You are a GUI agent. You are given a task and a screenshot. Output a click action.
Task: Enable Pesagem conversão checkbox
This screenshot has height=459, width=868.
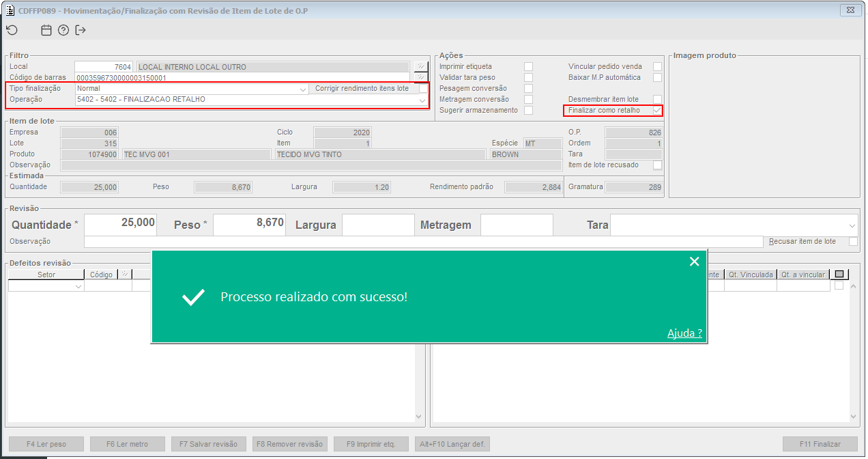528,88
